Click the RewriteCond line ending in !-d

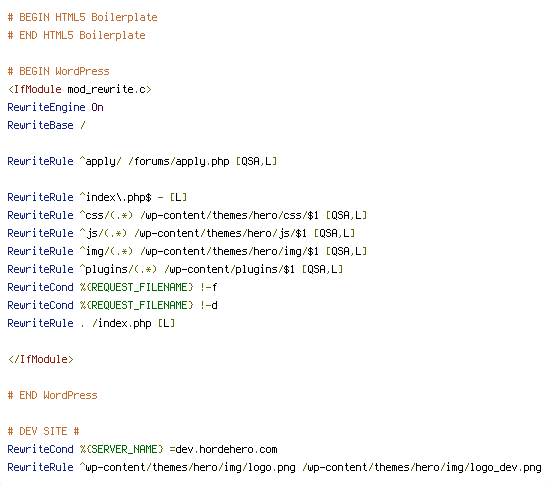tap(113, 305)
